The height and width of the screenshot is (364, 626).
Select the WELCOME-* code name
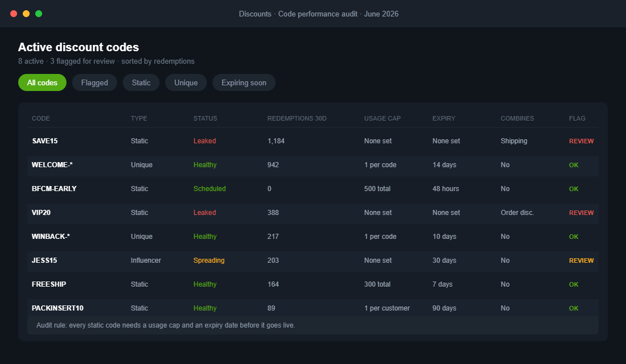[x=52, y=165]
